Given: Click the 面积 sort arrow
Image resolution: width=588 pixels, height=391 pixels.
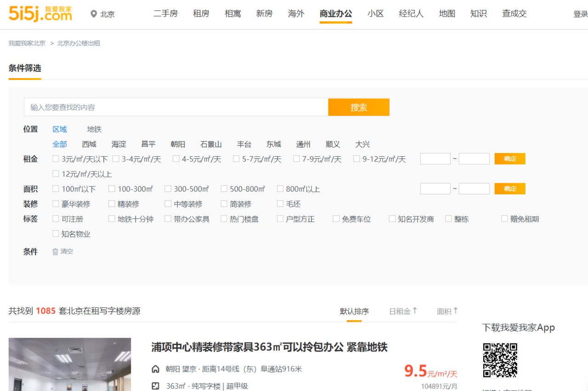Looking at the screenshot, I should coord(455,311).
